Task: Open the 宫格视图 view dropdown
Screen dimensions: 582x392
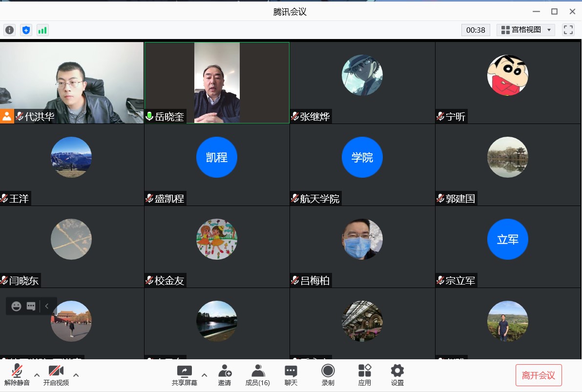Action: coord(526,30)
